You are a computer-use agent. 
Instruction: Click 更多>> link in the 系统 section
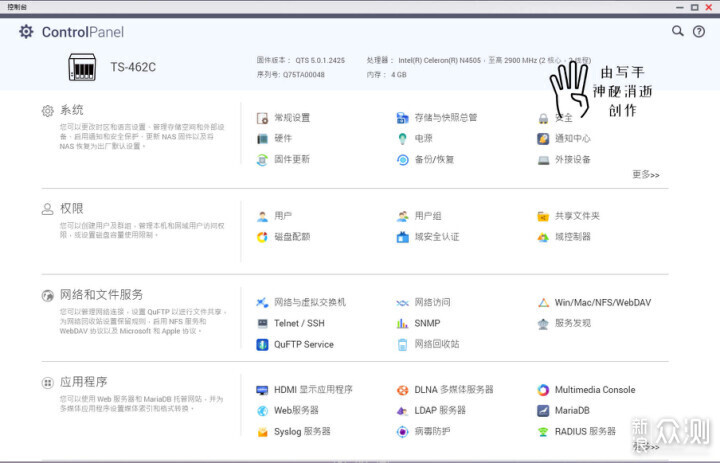point(646,175)
